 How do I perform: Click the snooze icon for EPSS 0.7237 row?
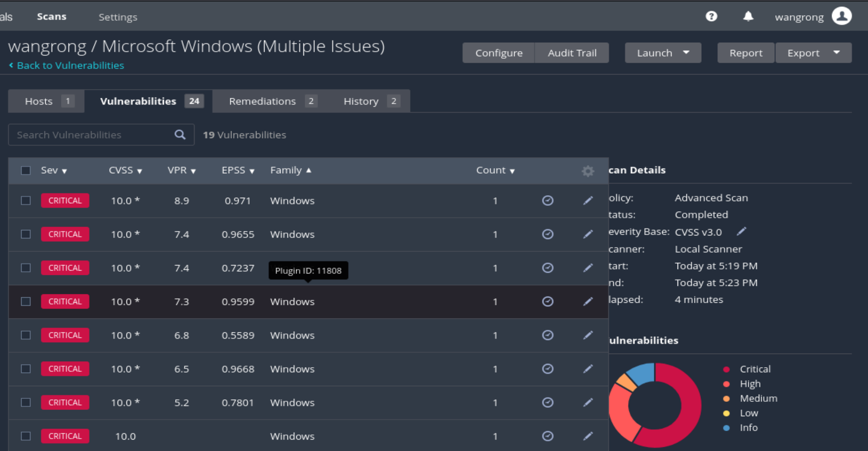coord(548,268)
